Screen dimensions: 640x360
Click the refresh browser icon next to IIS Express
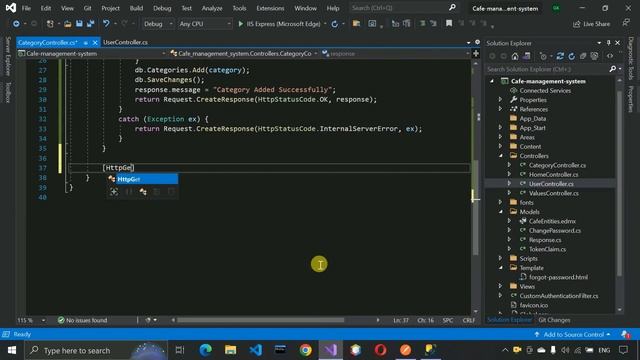(335, 24)
